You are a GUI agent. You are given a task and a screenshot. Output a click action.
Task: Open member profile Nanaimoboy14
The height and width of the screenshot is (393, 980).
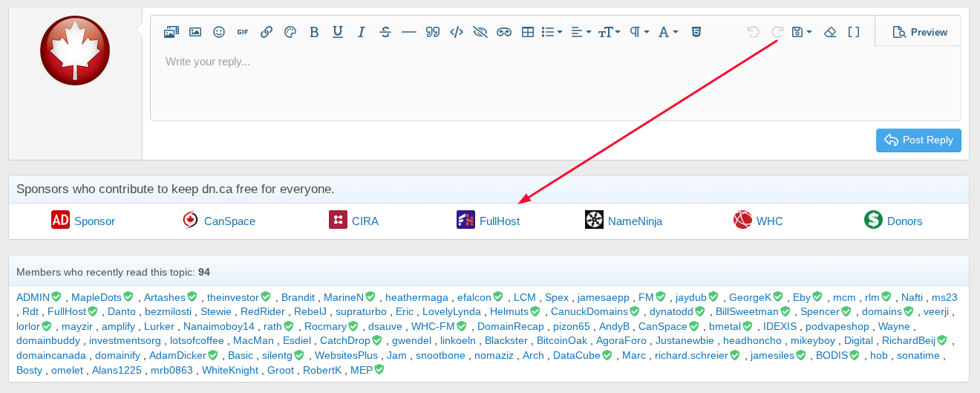(x=219, y=326)
